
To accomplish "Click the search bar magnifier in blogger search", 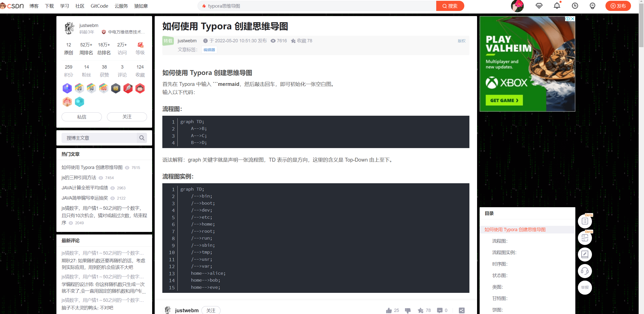I will pyautogui.click(x=142, y=138).
